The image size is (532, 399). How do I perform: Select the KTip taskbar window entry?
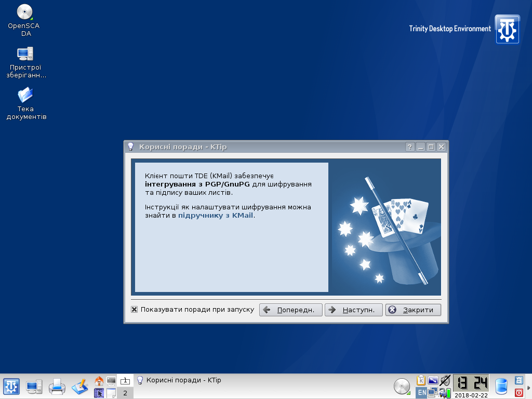click(179, 380)
